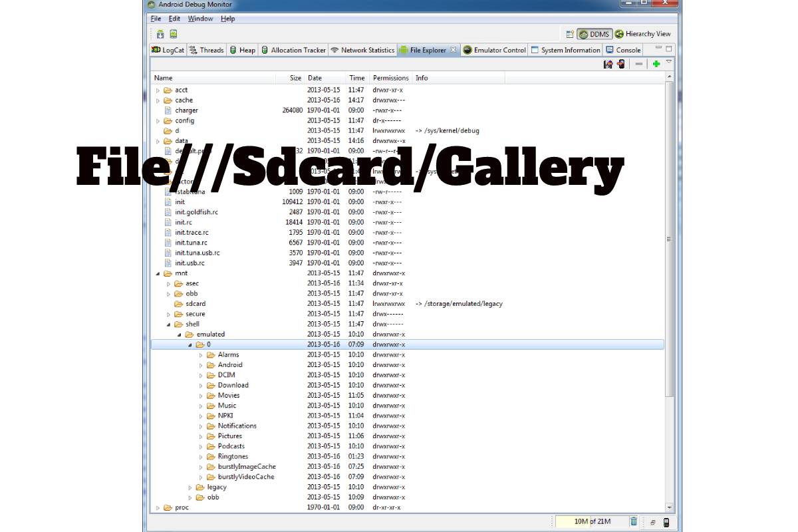Viewport: 798px width, 532px height.
Task: Select the sdcard folder row
Action: 408,304
